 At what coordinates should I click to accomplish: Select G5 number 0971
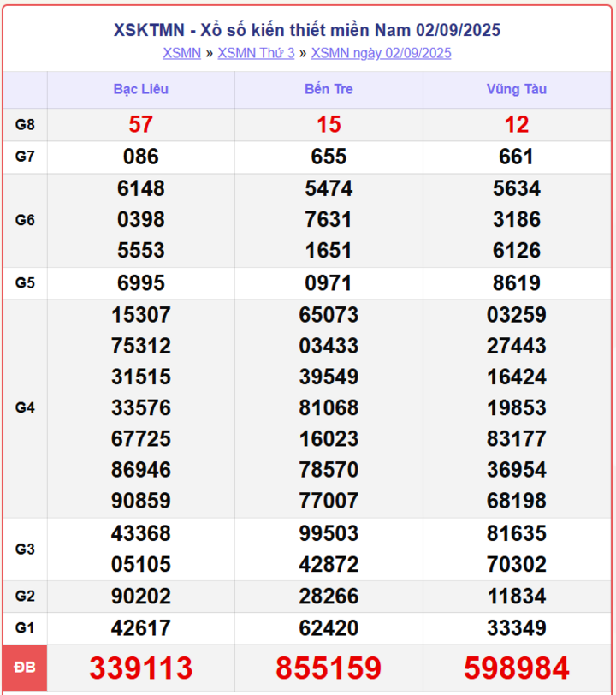tap(329, 283)
